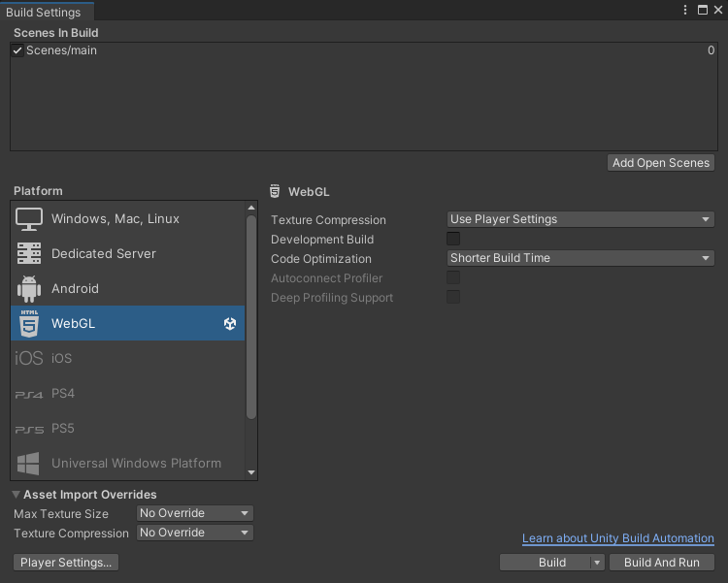
Task: Click the iOS platform icon
Action: point(29,358)
